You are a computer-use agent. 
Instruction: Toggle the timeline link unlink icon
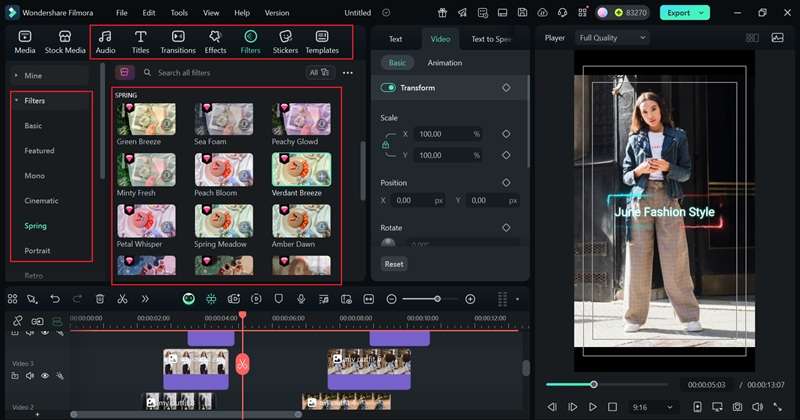pyautogui.click(x=17, y=321)
